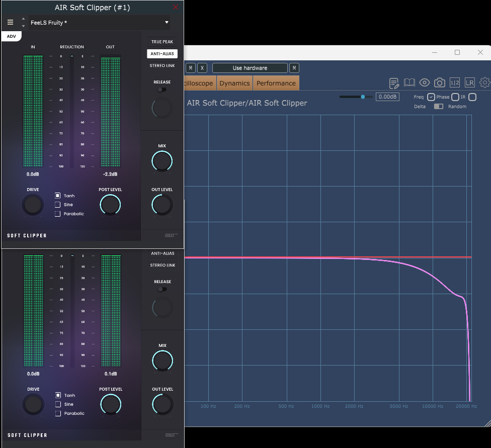Click the Use hardware button
The width and height of the screenshot is (491, 448).
click(250, 68)
